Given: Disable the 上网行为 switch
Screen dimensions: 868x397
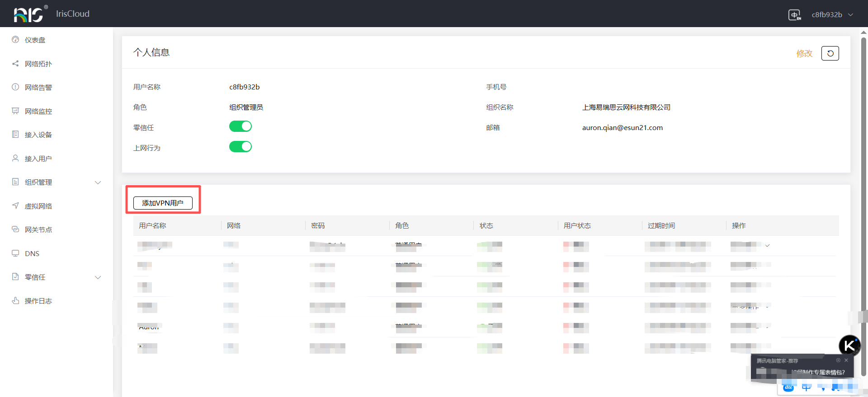Looking at the screenshot, I should pos(241,147).
